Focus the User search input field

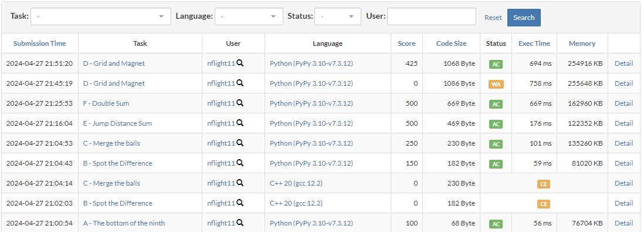[x=432, y=16]
